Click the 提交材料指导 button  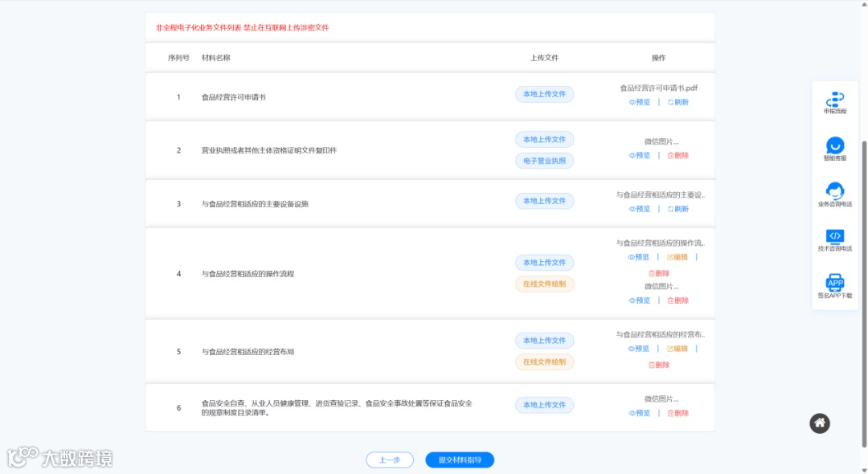[x=460, y=460]
